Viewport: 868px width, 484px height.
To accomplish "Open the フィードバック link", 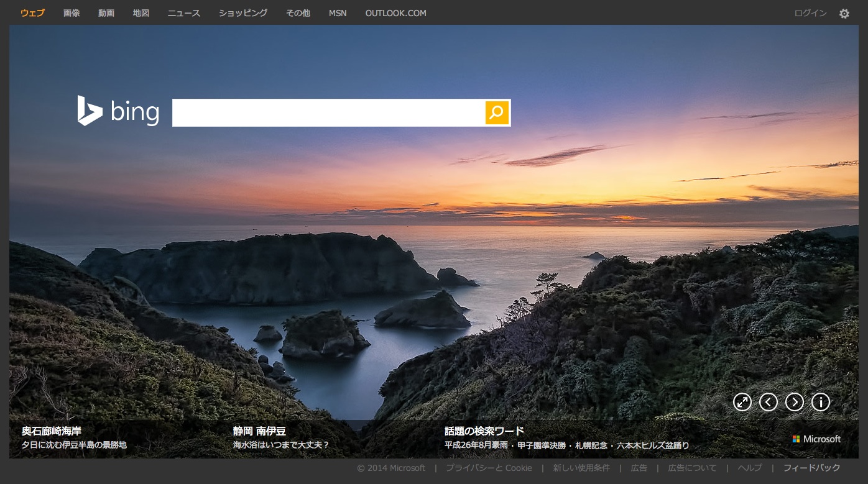I will 811,468.
